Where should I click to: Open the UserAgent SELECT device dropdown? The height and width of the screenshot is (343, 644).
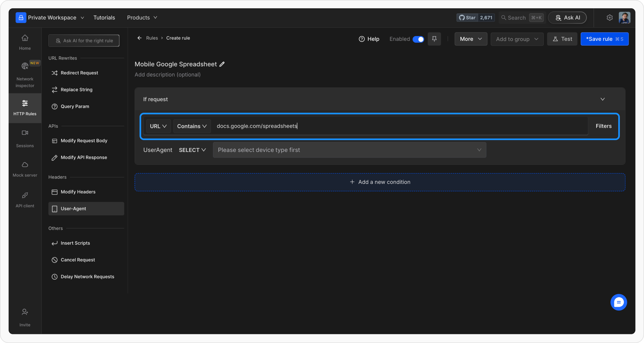click(192, 150)
